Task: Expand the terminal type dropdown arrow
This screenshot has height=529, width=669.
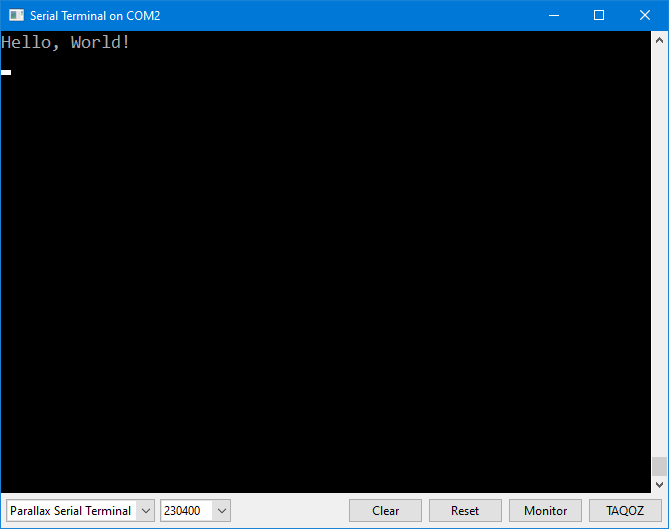Action: (x=146, y=510)
